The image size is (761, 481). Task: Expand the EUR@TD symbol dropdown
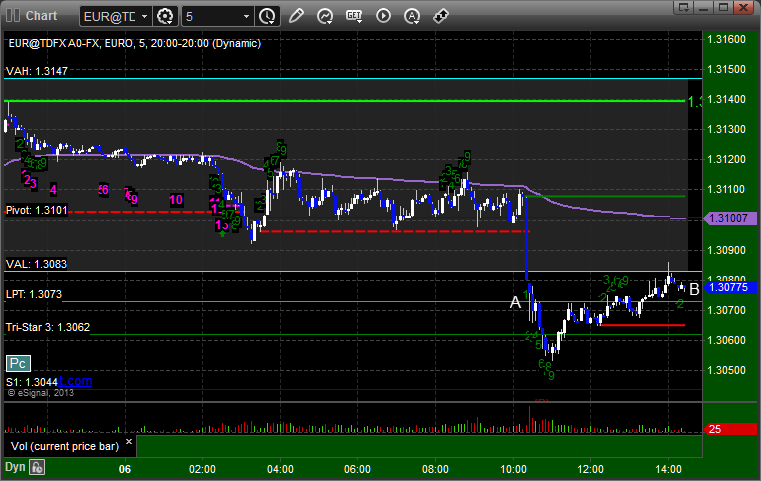click(x=116, y=17)
